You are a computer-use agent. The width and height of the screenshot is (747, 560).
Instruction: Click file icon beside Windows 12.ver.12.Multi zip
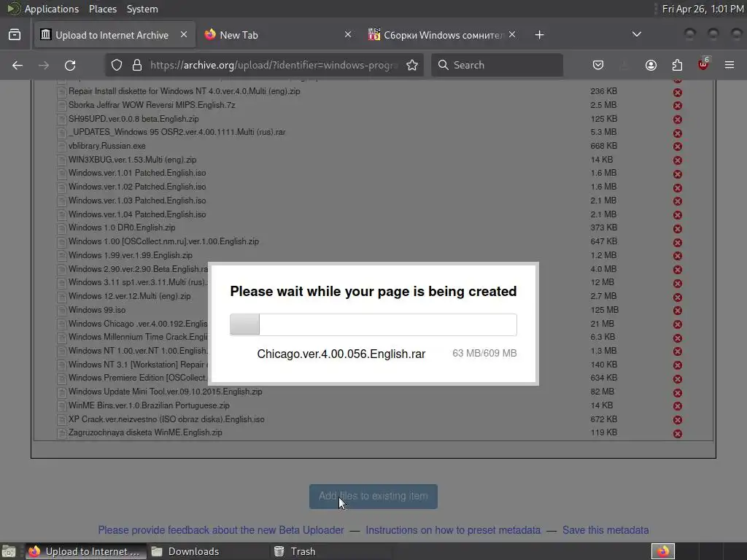pyautogui.click(x=61, y=297)
